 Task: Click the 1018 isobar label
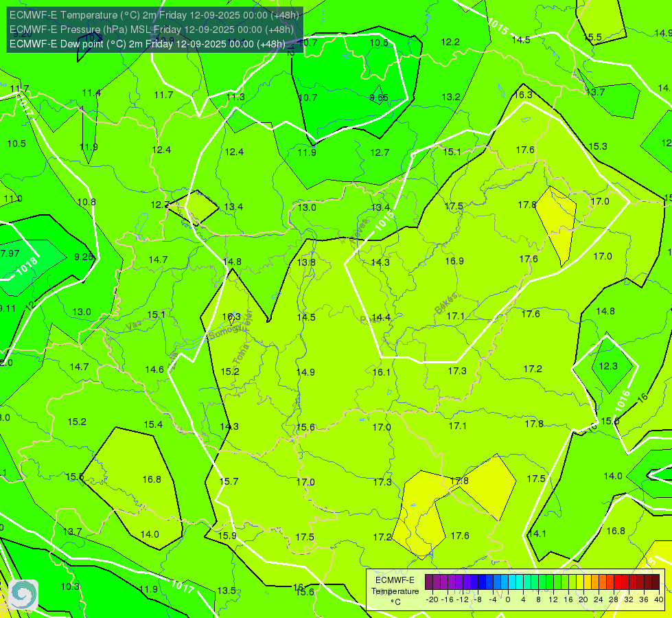click(x=27, y=266)
